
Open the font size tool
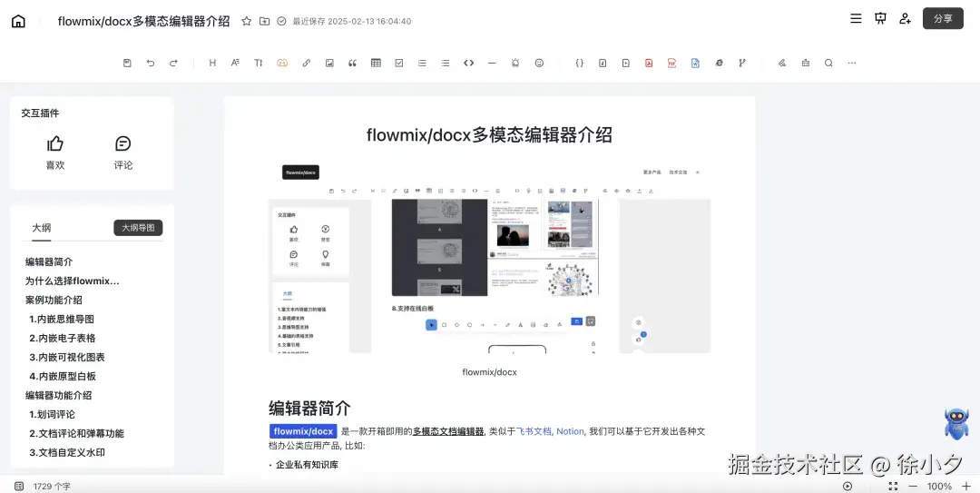(x=236, y=64)
